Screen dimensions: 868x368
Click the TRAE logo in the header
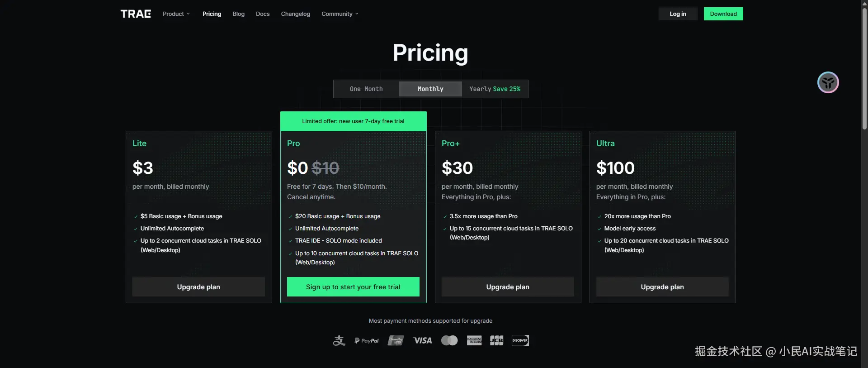(136, 14)
